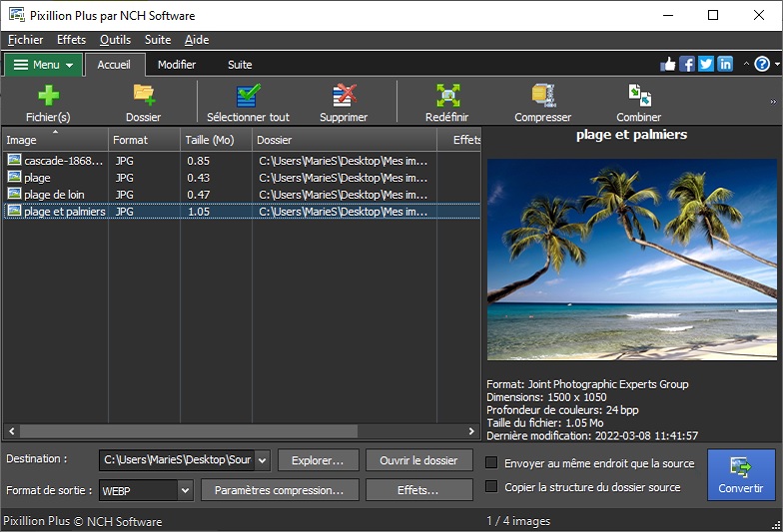The image size is (783, 532).
Task: Enable Envoyer au même endroit que la source
Action: coord(491,463)
